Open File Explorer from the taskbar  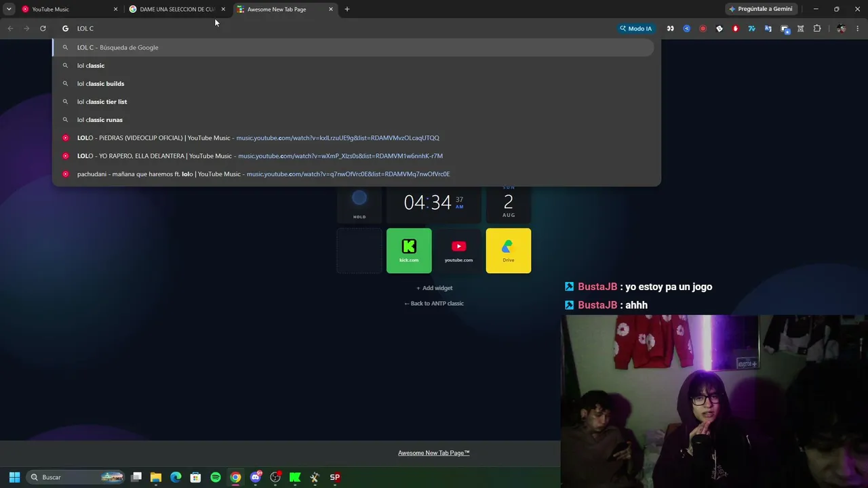click(156, 477)
